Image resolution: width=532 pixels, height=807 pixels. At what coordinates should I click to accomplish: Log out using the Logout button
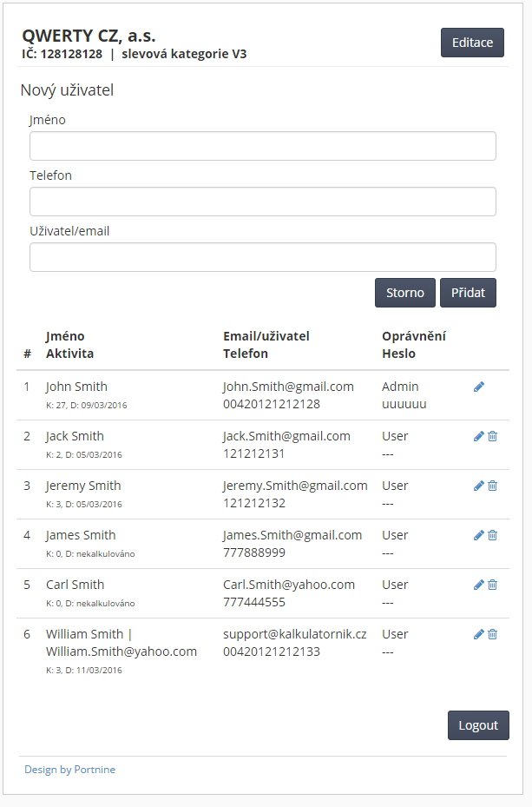coord(478,725)
